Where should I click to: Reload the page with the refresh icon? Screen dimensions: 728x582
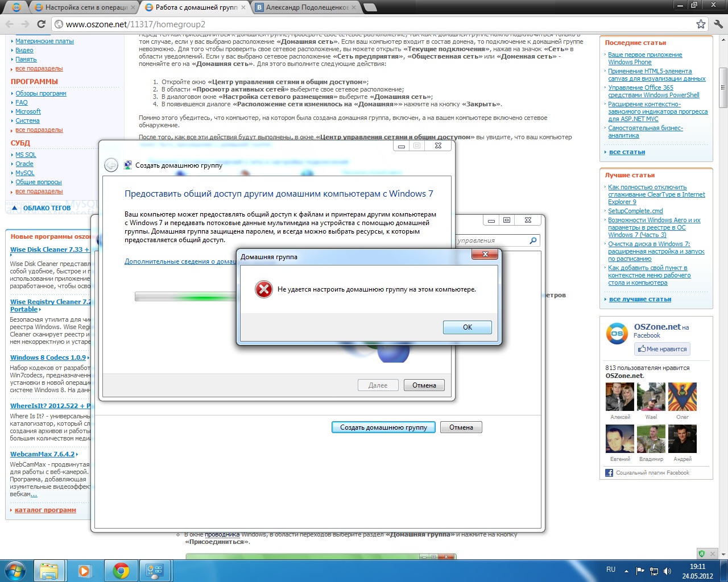tap(41, 24)
